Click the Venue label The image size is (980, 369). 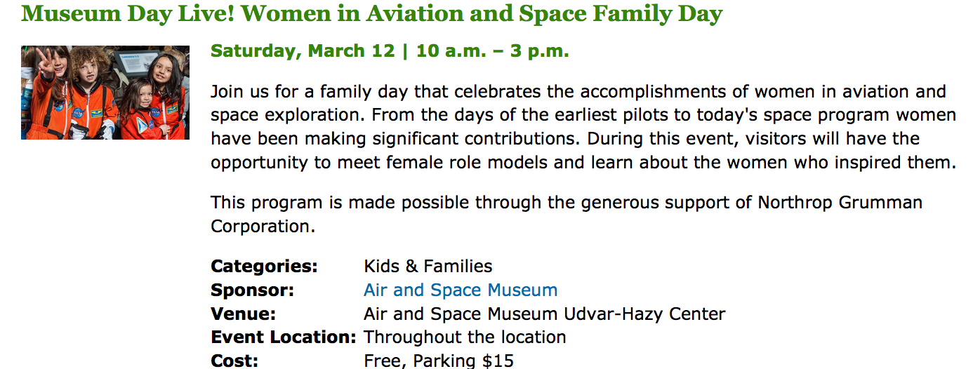tap(243, 314)
